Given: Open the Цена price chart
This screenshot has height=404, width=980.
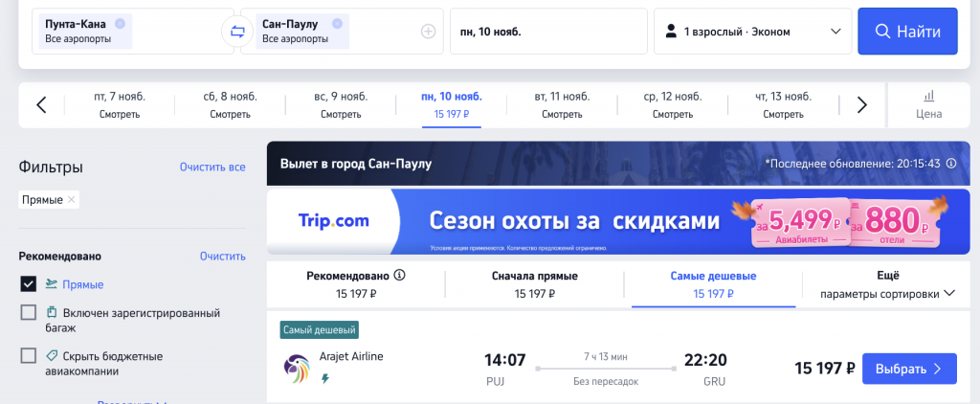Looking at the screenshot, I should click(928, 104).
